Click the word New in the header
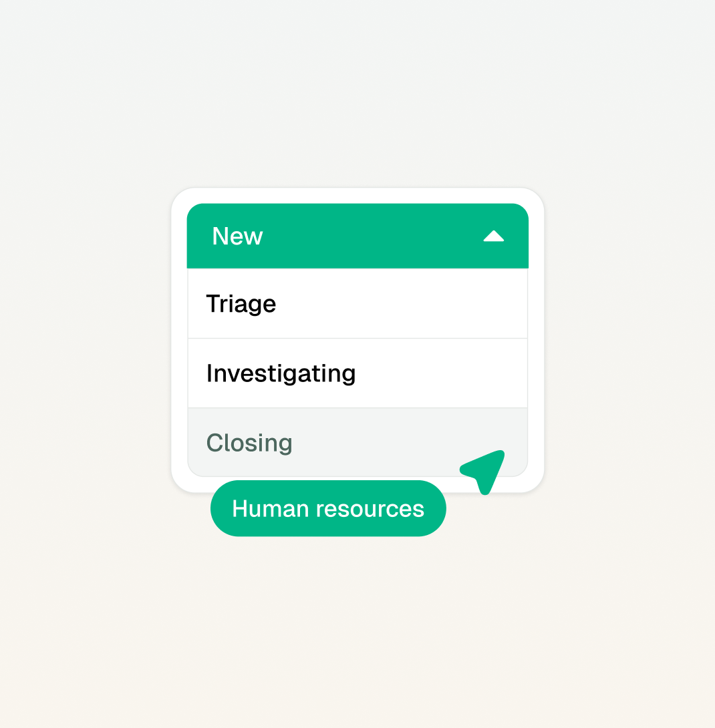Image resolution: width=715 pixels, height=728 pixels. point(237,236)
